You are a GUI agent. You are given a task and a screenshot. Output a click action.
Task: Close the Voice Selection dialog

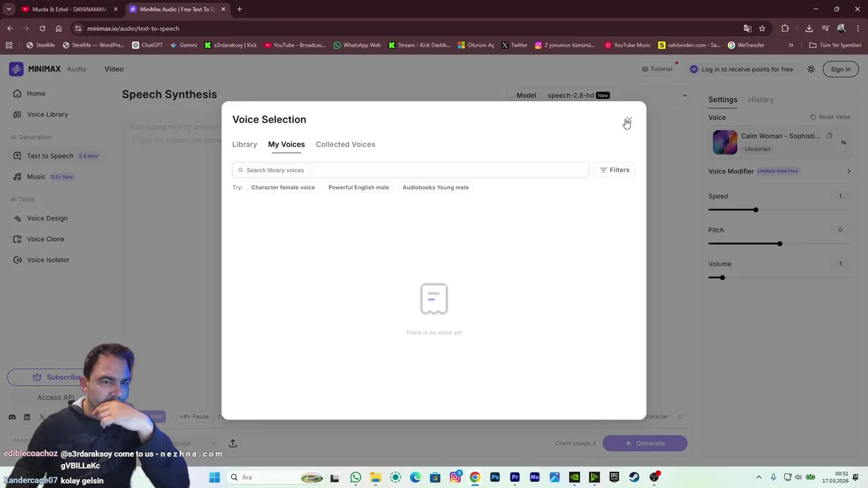point(629,119)
